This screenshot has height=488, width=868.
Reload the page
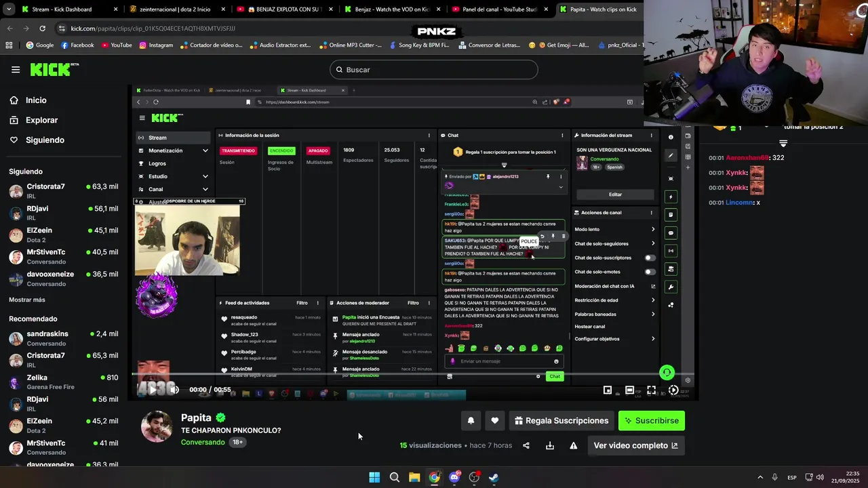(42, 28)
